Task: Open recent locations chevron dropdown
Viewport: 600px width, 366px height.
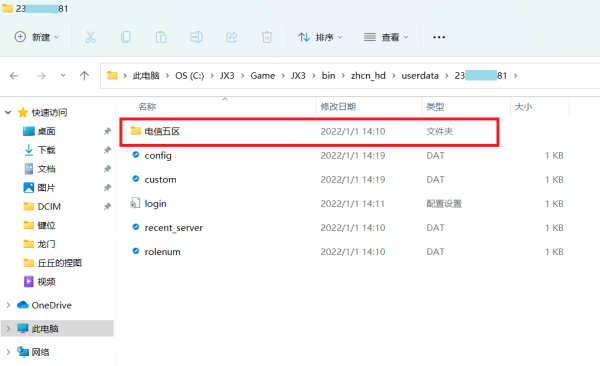Action: click(x=63, y=75)
